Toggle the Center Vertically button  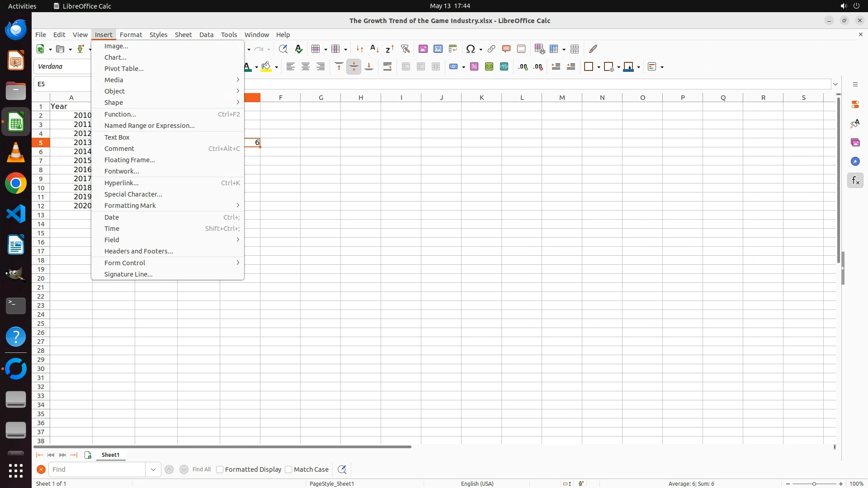coord(354,67)
